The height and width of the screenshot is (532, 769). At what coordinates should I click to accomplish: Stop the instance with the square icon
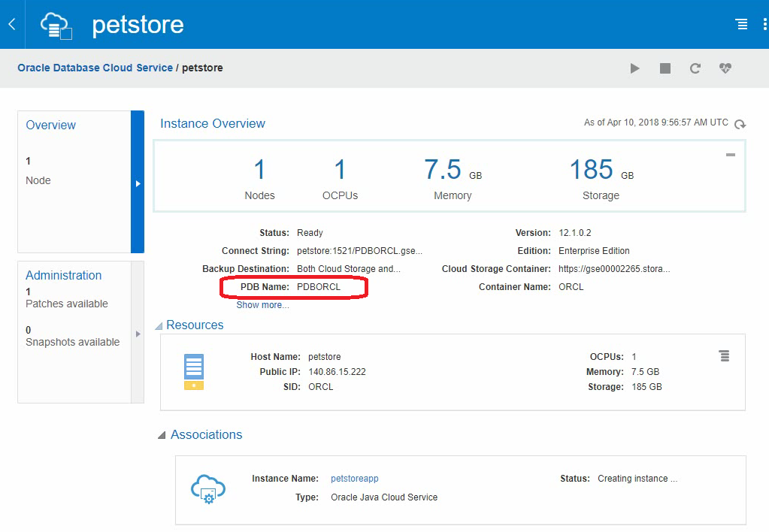665,68
